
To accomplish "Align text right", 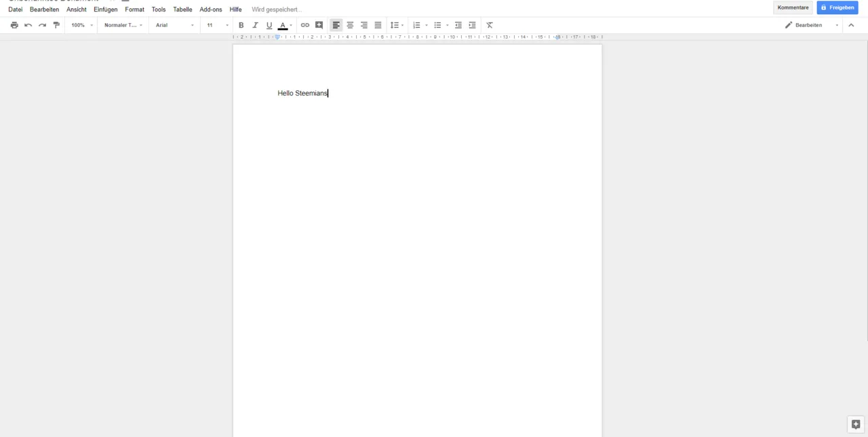I will [x=364, y=25].
